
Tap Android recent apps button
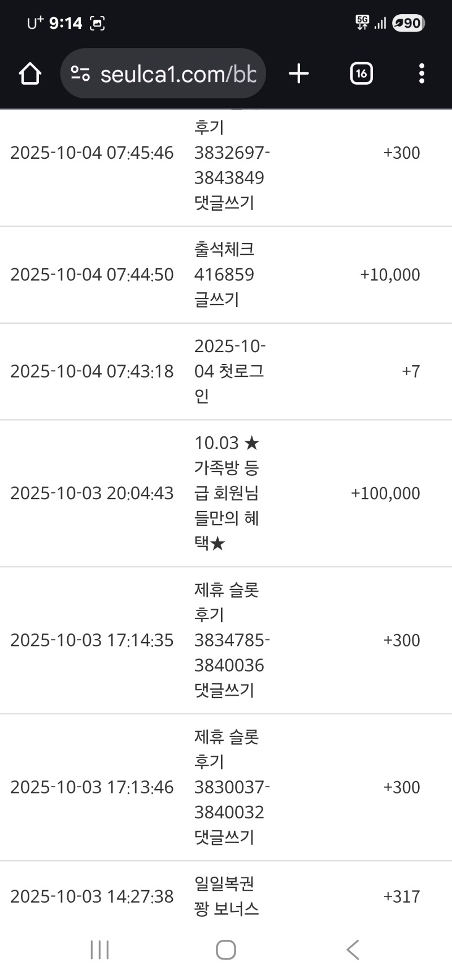coord(99,949)
